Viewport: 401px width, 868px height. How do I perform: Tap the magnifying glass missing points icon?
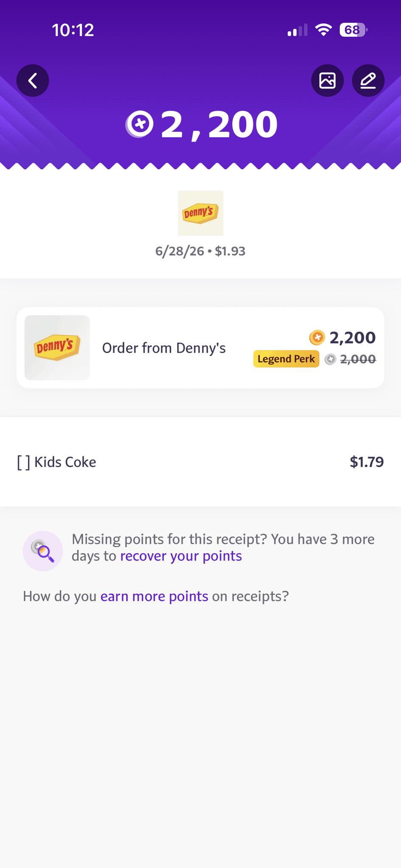pyautogui.click(x=43, y=551)
